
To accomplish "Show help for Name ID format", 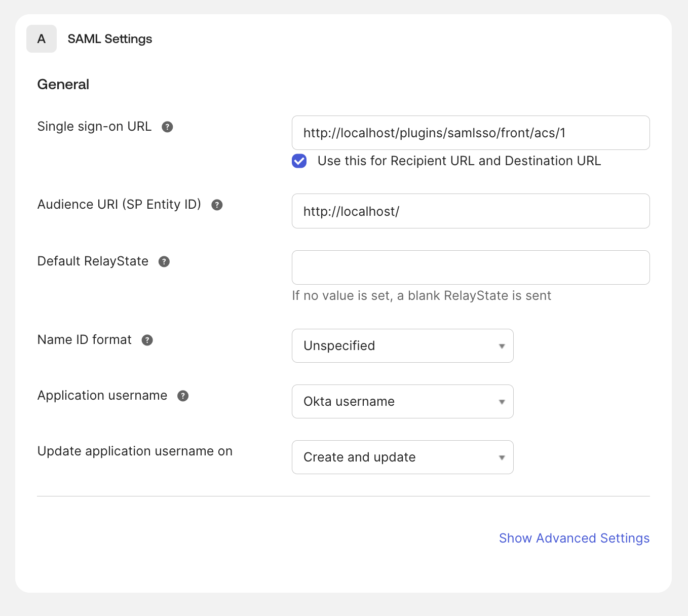I will pos(147,340).
